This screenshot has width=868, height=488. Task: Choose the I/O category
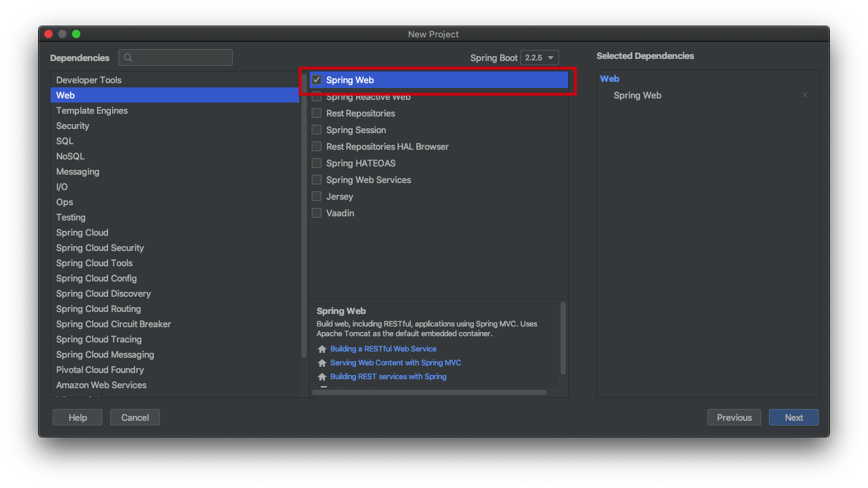point(175,186)
